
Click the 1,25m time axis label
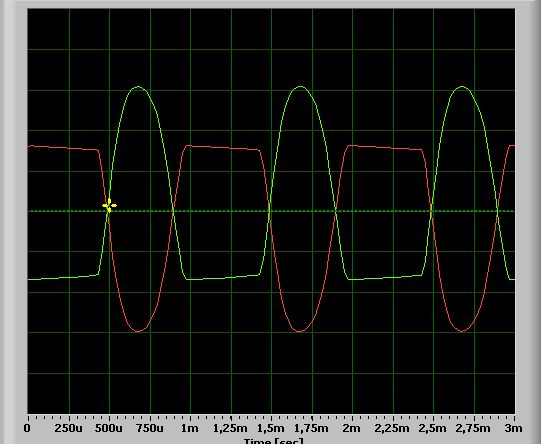(230, 429)
